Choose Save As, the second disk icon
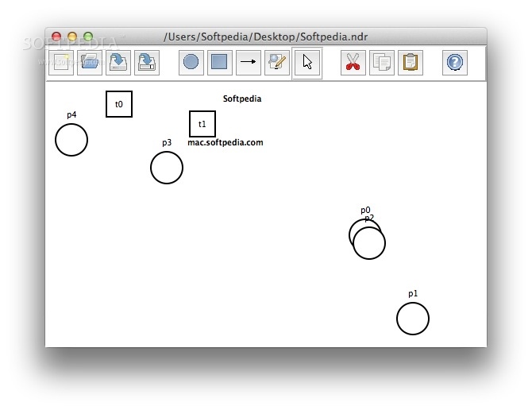The image size is (532, 410). pos(147,63)
